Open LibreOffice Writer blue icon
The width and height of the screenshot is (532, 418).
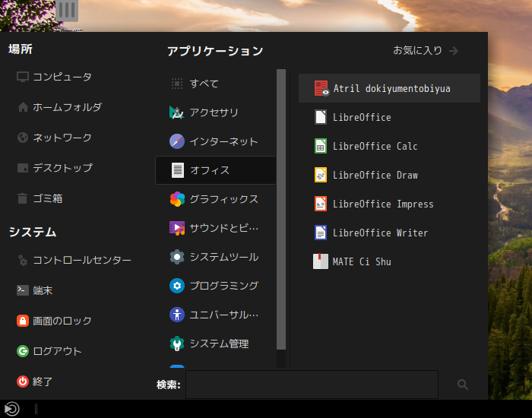coord(321,233)
